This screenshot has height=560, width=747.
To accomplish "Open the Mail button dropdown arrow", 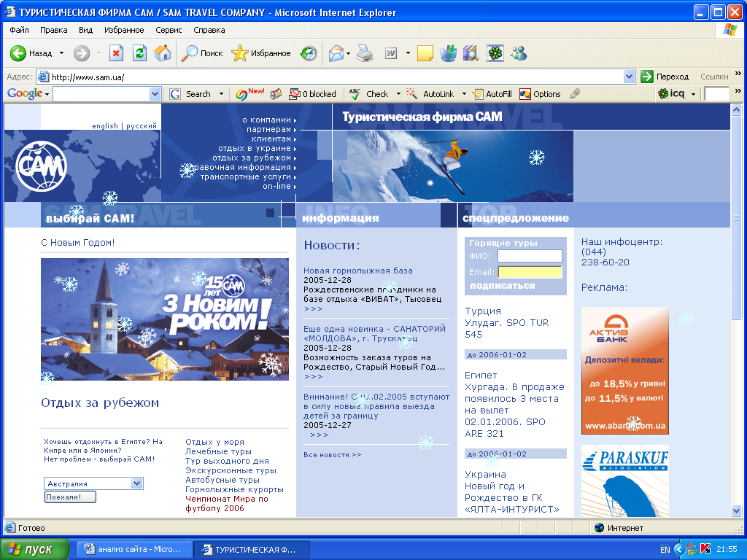I will coord(348,53).
